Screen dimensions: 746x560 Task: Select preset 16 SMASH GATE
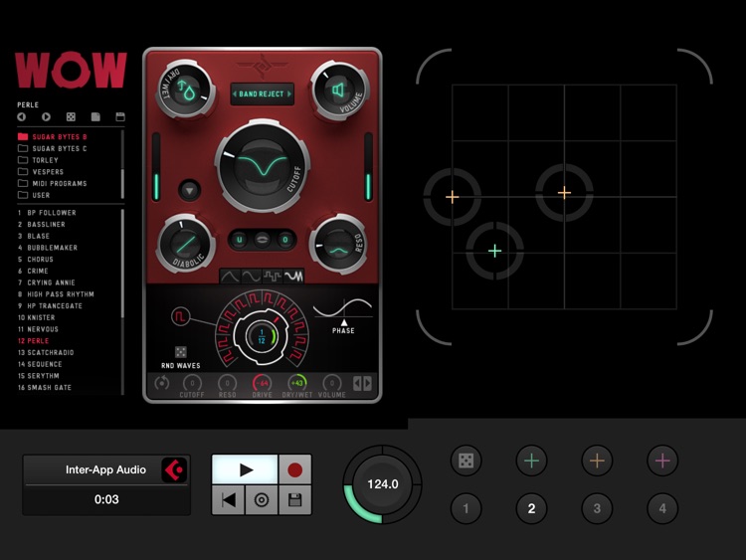click(x=45, y=388)
